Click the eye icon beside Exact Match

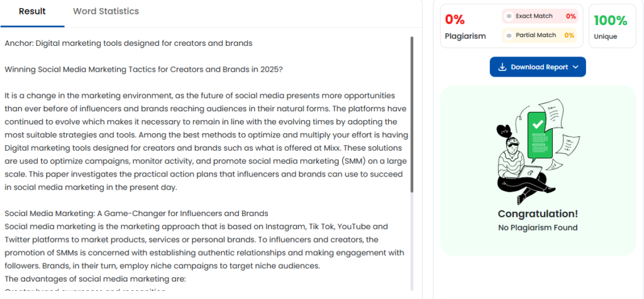pyautogui.click(x=509, y=16)
